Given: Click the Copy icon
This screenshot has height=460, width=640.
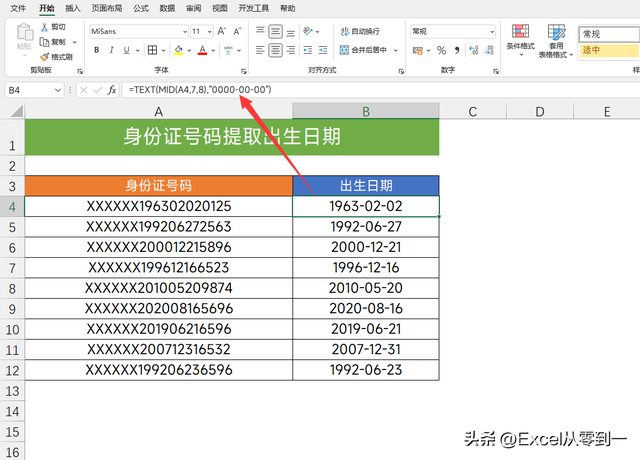Looking at the screenshot, I should coord(44,42).
